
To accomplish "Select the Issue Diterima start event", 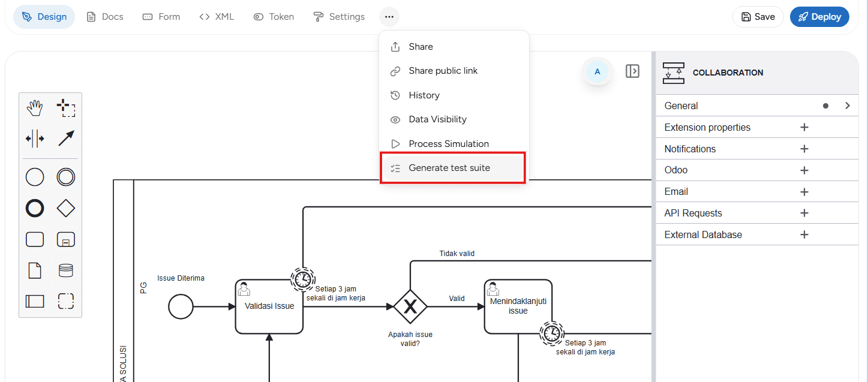I will (181, 306).
